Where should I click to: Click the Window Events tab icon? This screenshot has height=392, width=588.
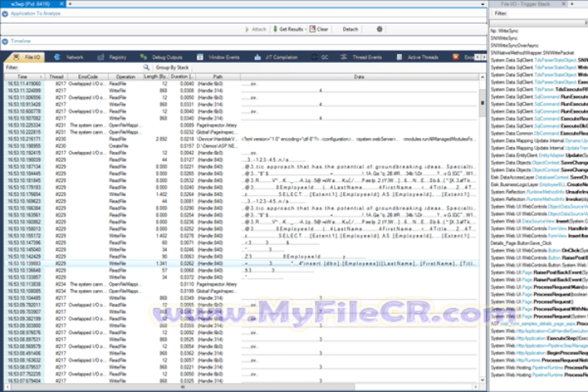tap(200, 57)
